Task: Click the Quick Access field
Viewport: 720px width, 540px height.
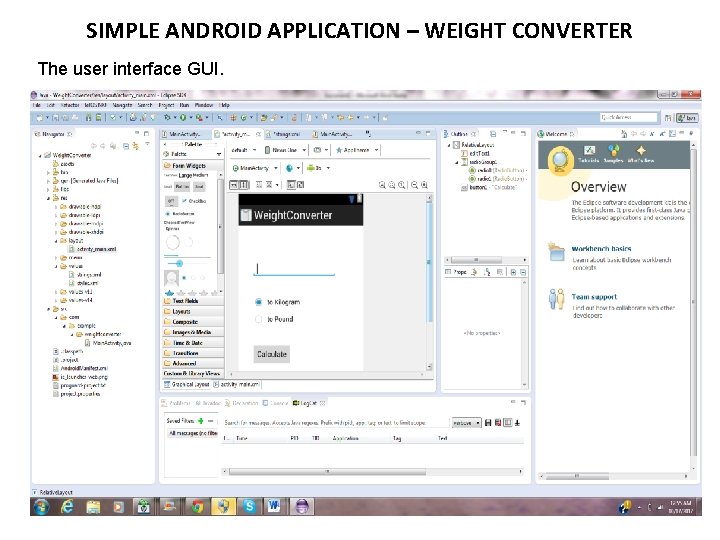Action: 629,118
